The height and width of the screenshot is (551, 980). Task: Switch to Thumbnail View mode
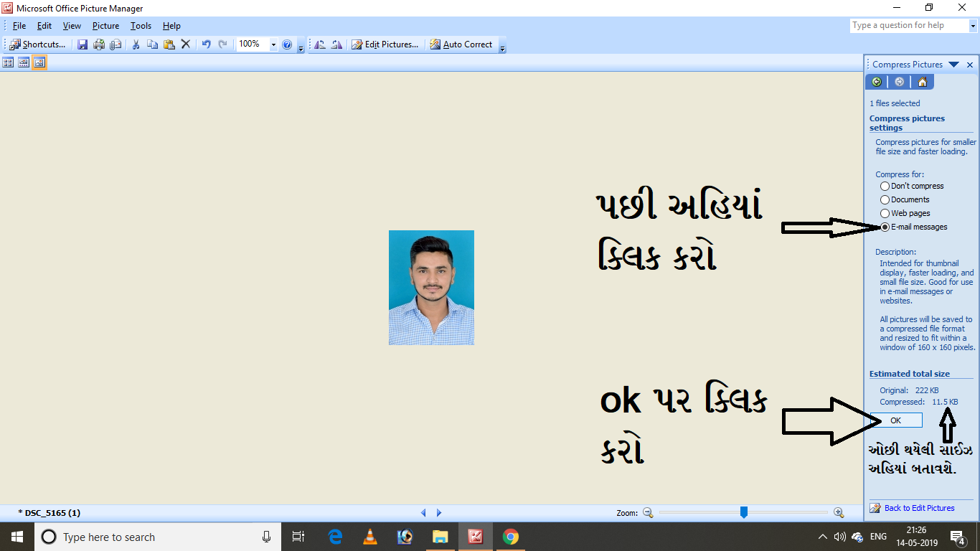tap(8, 62)
